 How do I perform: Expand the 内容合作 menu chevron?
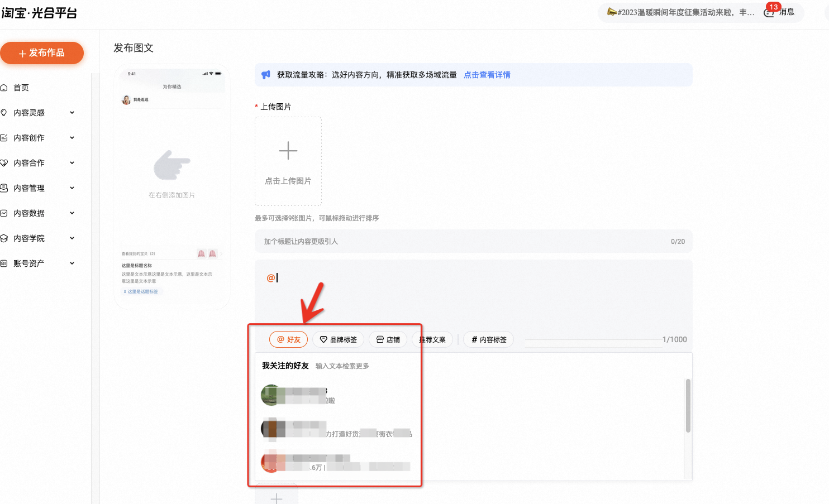click(x=72, y=163)
